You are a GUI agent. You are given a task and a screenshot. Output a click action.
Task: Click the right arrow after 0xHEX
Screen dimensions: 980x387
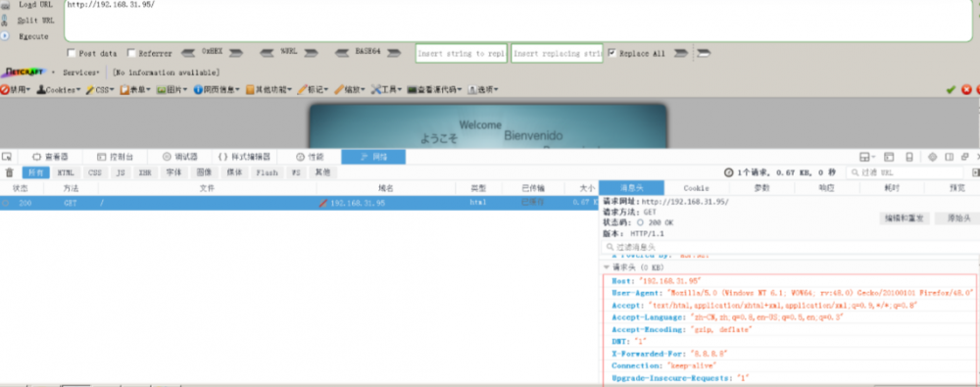[x=235, y=53]
